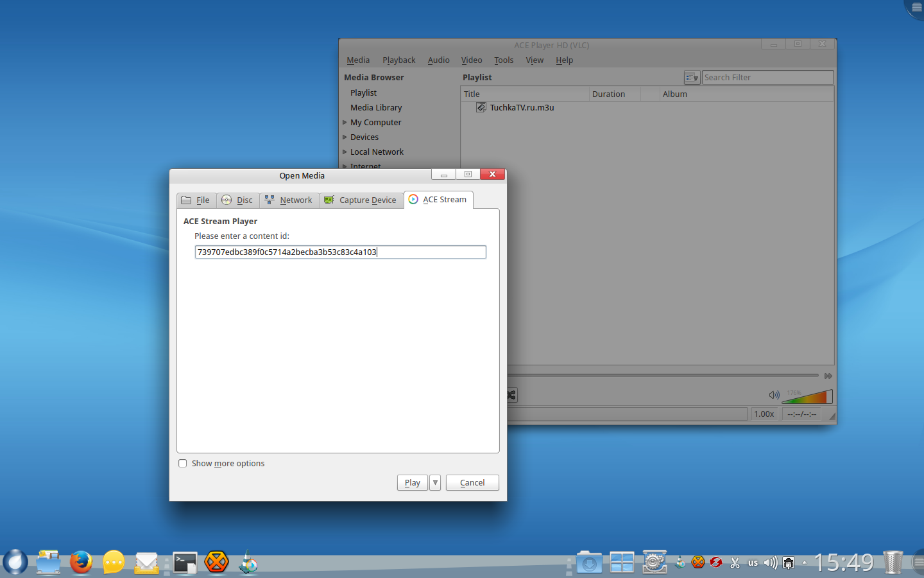
Task: Enable Show more options checkbox
Action: point(183,464)
